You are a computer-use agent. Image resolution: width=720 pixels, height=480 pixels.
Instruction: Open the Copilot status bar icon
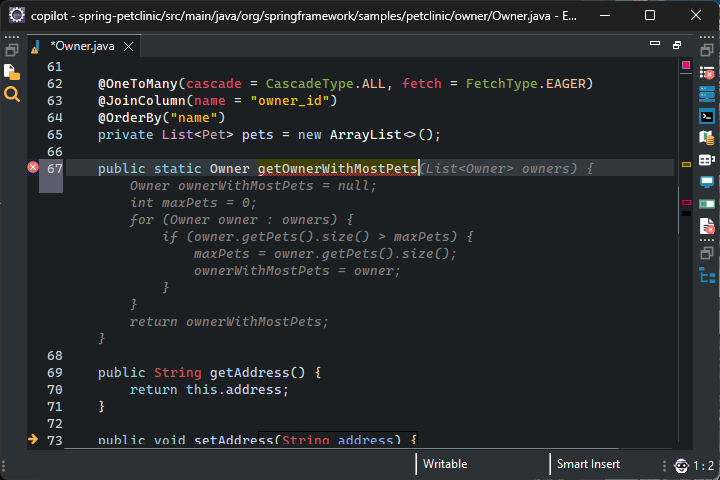(681, 466)
